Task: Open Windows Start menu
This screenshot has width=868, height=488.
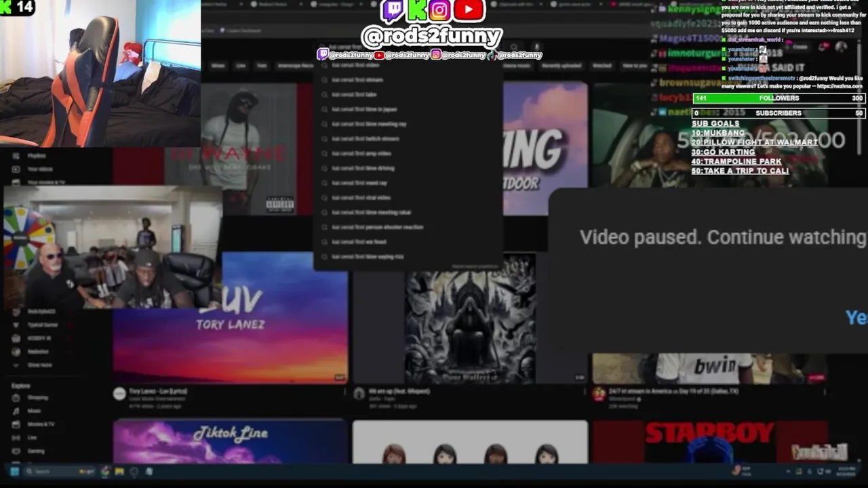Action: 14,472
